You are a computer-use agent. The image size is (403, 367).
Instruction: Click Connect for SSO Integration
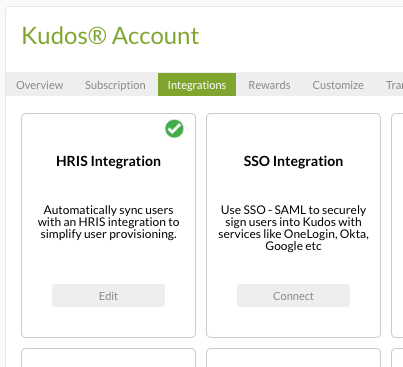(x=293, y=296)
